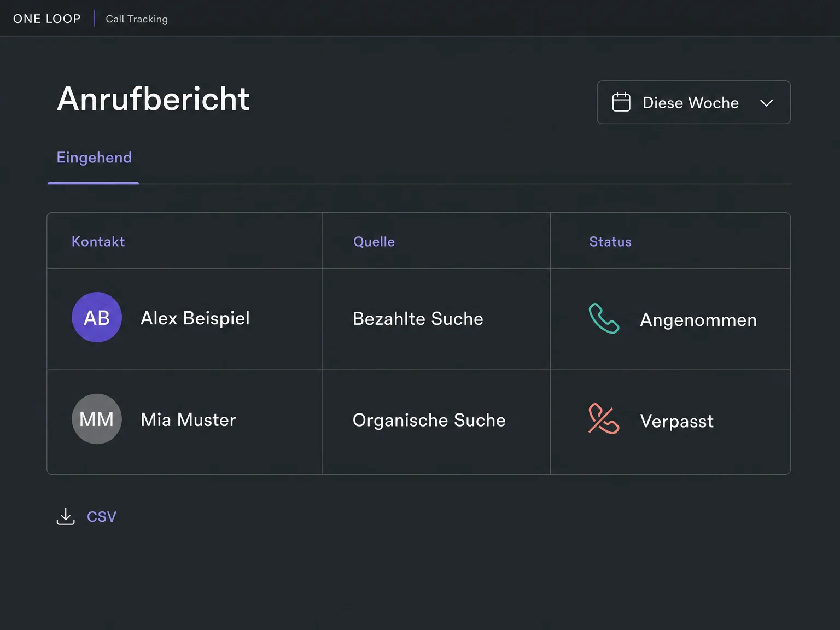This screenshot has height=630, width=840.
Task: Select the Eingehend tab
Action: (94, 157)
